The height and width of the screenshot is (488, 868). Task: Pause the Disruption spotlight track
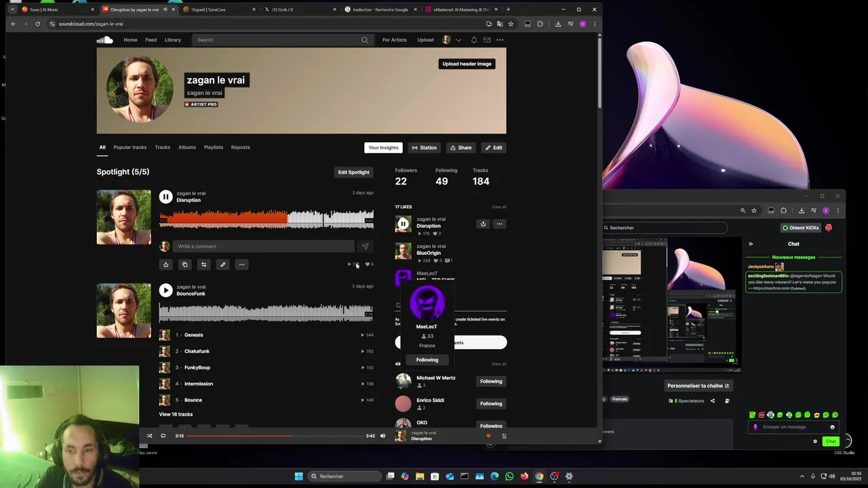click(165, 197)
